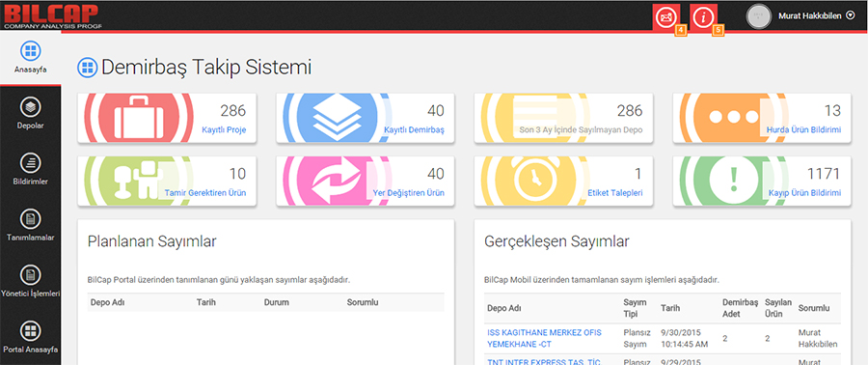This screenshot has width=868, height=365.
Task: Click the 9/30/2015 10:14:45 AM date cell
Action: click(684, 338)
